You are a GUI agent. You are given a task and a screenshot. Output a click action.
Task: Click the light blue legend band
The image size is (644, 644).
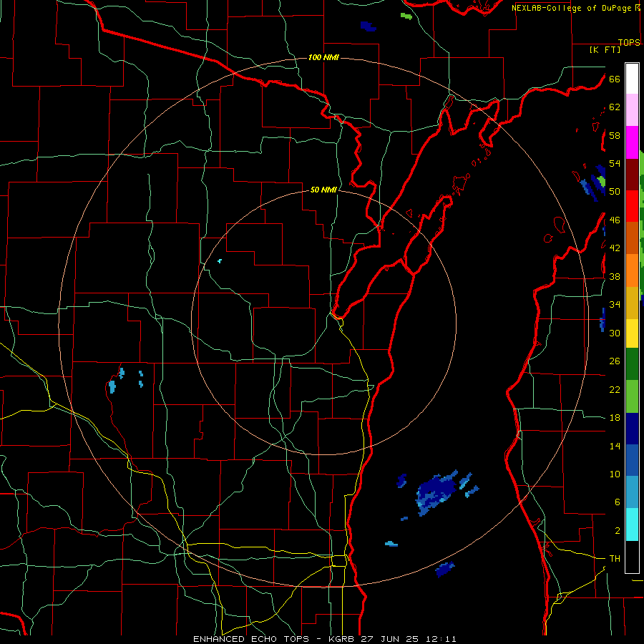pyautogui.click(x=632, y=492)
